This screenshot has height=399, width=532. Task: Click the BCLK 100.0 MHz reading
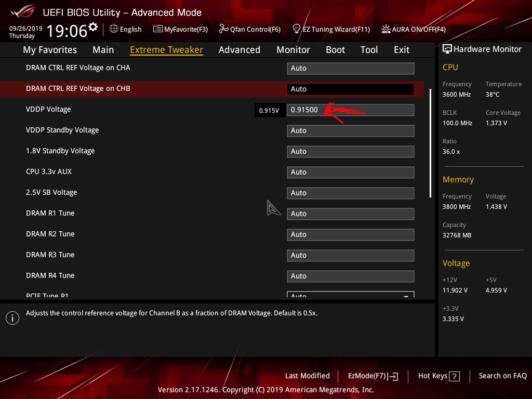point(457,123)
